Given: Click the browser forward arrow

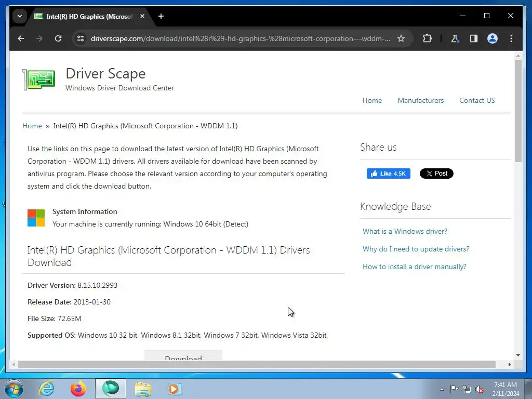Looking at the screenshot, I should pos(39,38).
